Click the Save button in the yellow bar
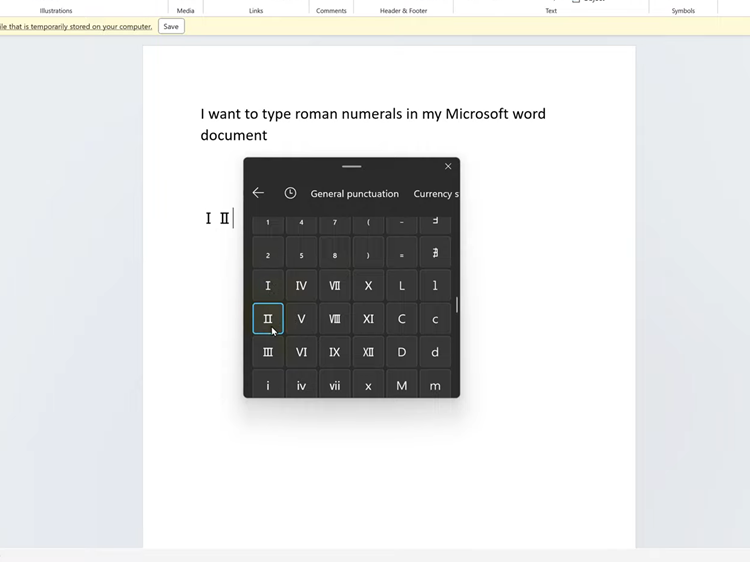 coord(171,26)
